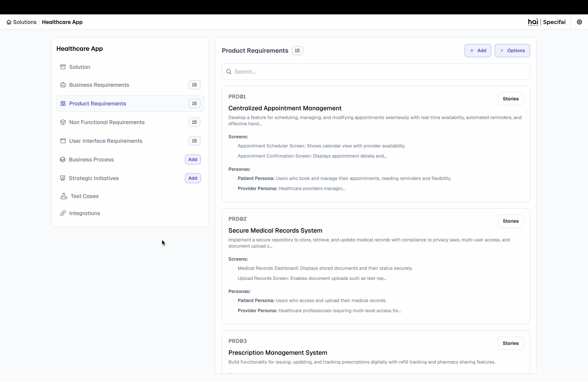Image resolution: width=588 pixels, height=382 pixels.
Task: Click PRD01 Screens label
Action: pyautogui.click(x=238, y=137)
